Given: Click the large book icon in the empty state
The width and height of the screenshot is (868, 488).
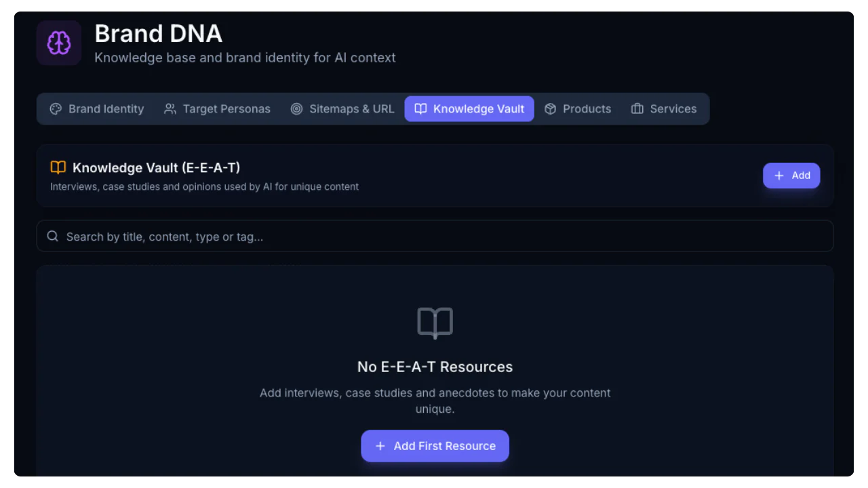Looking at the screenshot, I should [x=435, y=323].
